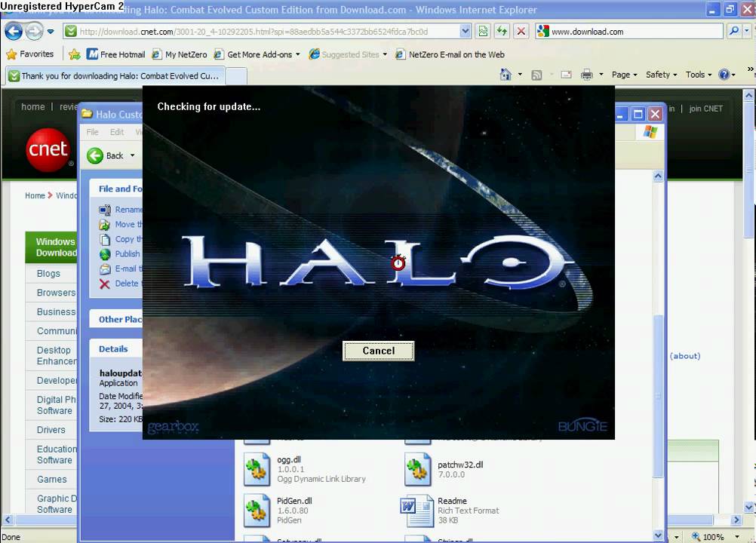Click the IE Help question mark icon
Viewport: 756px width, 543px height.
[724, 75]
